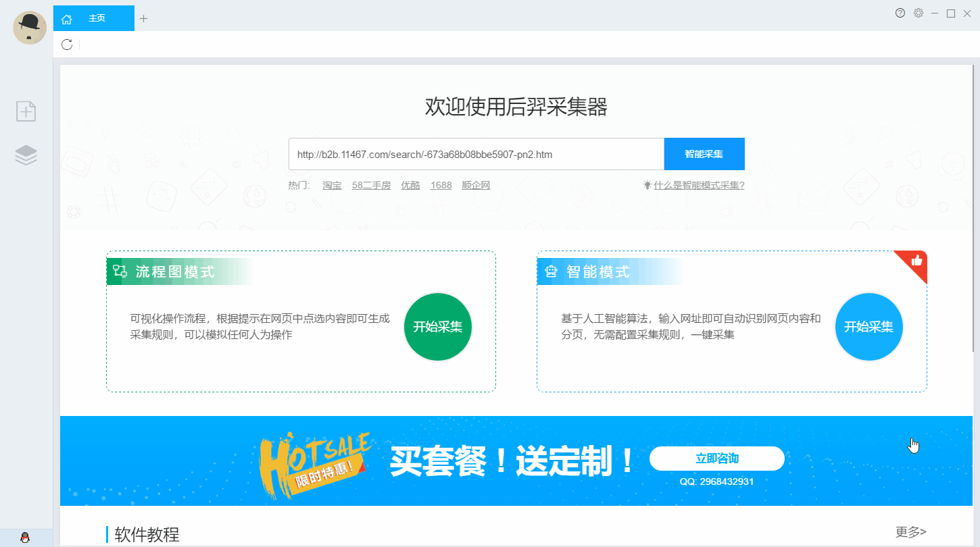980x547 pixels.
Task: Click the thumbs-up badge on smart mode card
Action: (x=916, y=260)
